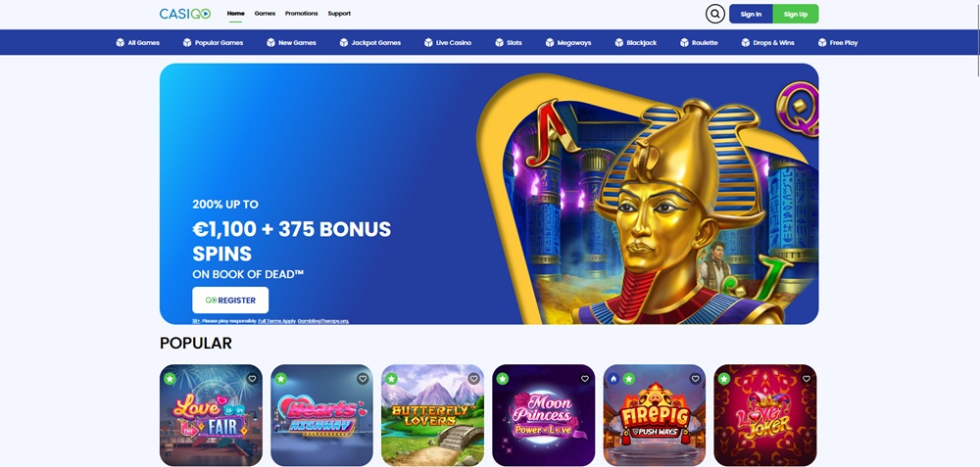980x467 pixels.
Task: Click heart icon on Love Joker tile
Action: pos(807,378)
